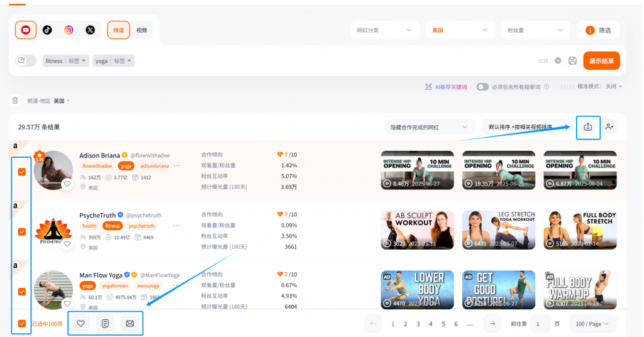Go to page 5

(443, 324)
